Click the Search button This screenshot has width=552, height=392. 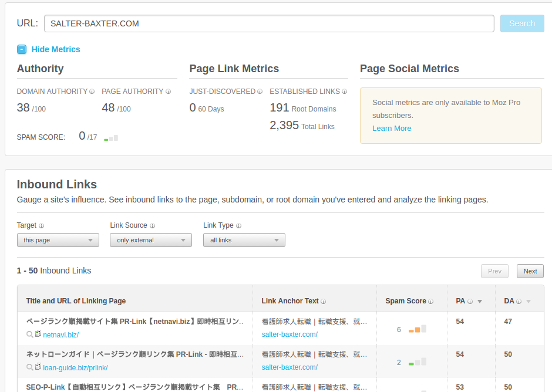(x=521, y=23)
